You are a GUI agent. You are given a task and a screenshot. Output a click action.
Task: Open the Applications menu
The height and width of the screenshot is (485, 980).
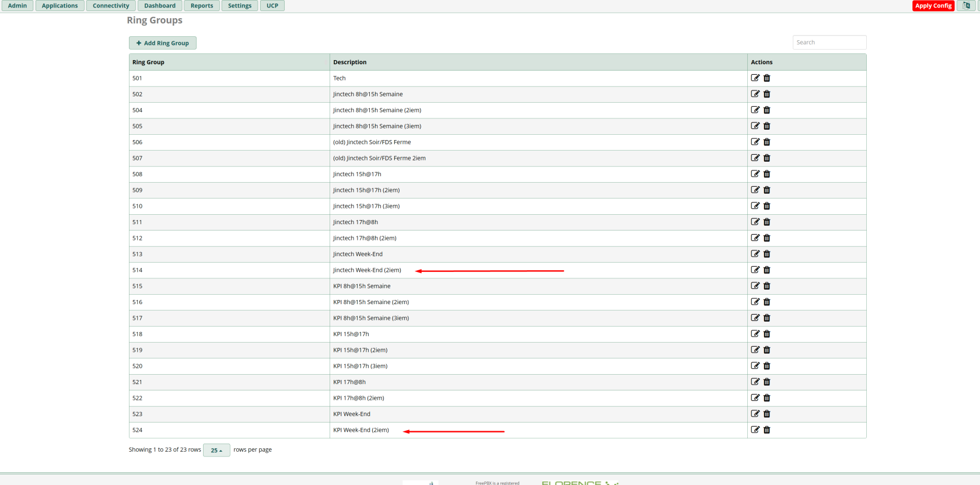click(x=60, y=6)
